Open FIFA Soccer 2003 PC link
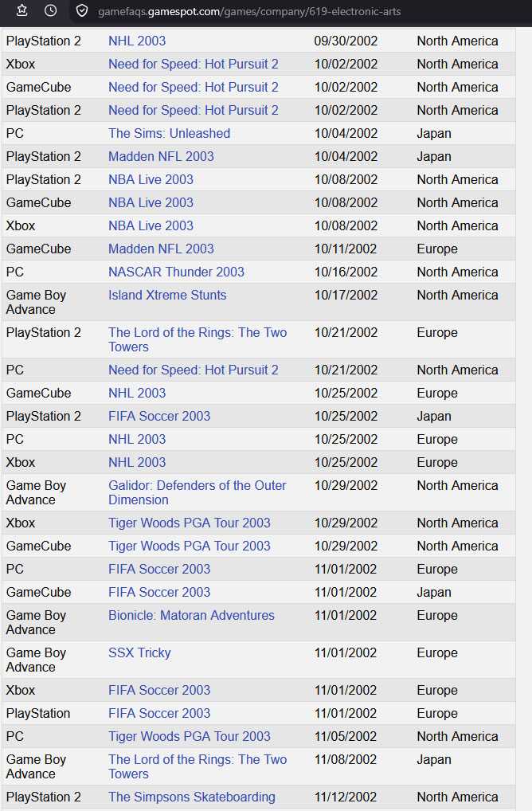Screen dimensions: 532x811 (x=159, y=569)
